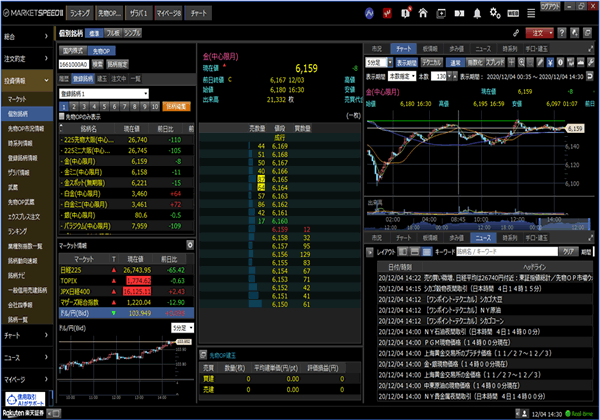Switch to 時系列 tab in lower right panel
600x420 pixels.
(x=510, y=238)
